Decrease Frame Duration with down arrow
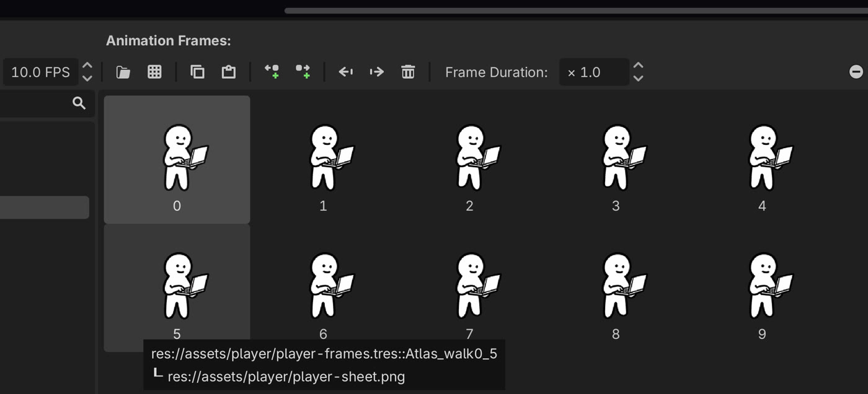 (638, 79)
